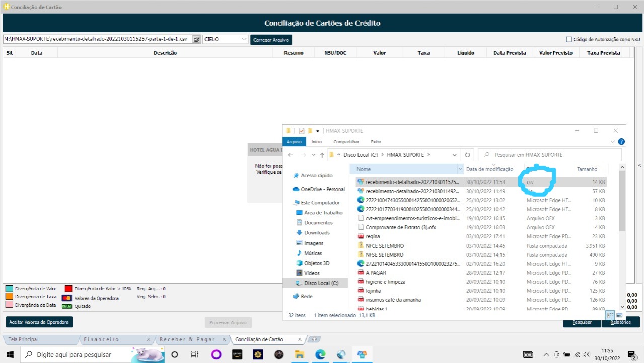This screenshot has height=363, width=644.
Task: Open Microsoft Edge from the taskbar
Action: point(320,354)
